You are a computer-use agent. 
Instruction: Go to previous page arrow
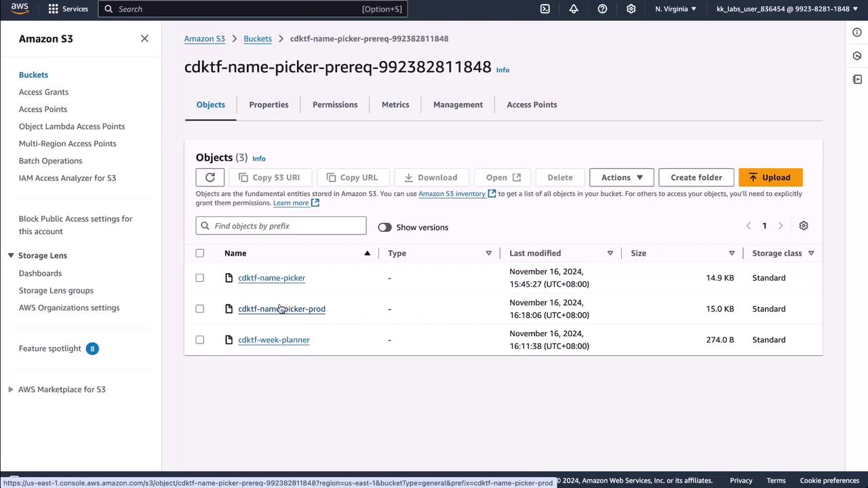tap(749, 226)
